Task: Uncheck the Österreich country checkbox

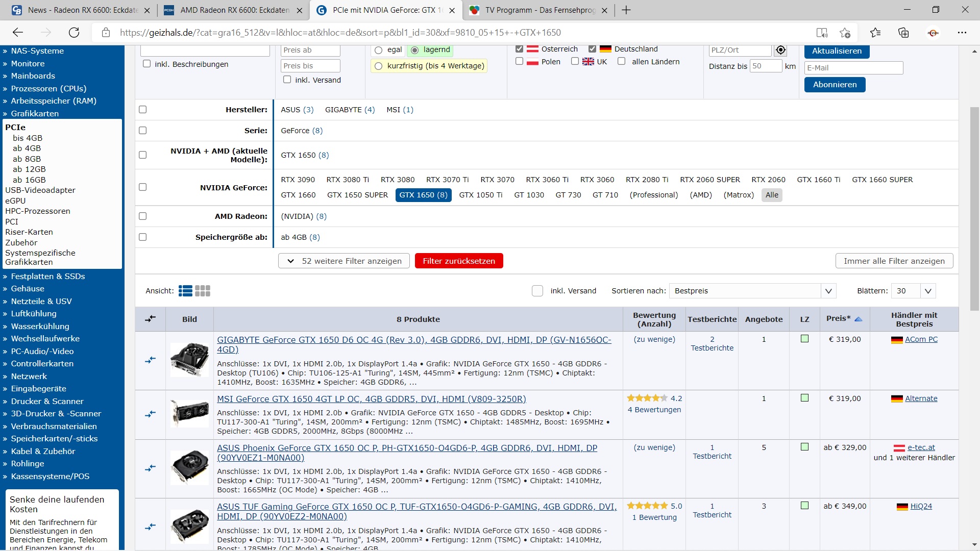Action: click(519, 49)
